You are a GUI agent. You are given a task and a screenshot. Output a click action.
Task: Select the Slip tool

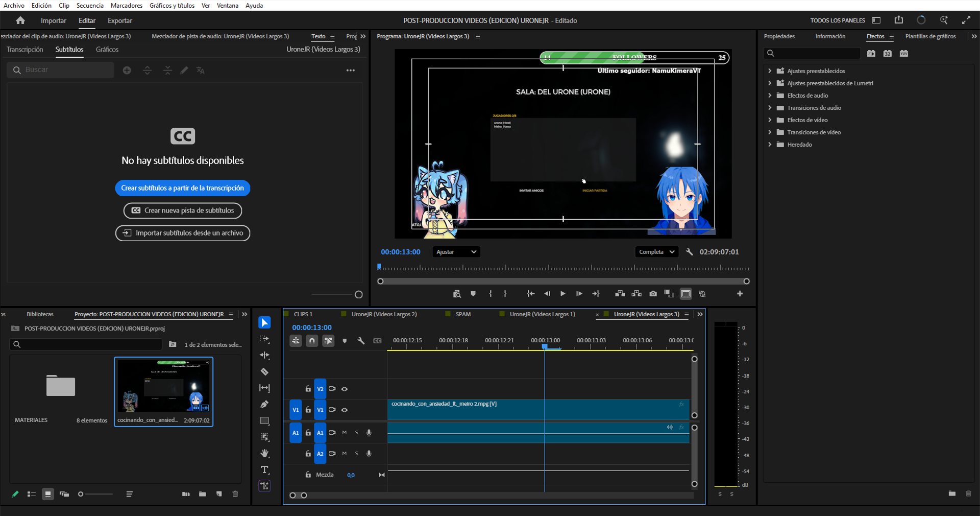[264, 388]
